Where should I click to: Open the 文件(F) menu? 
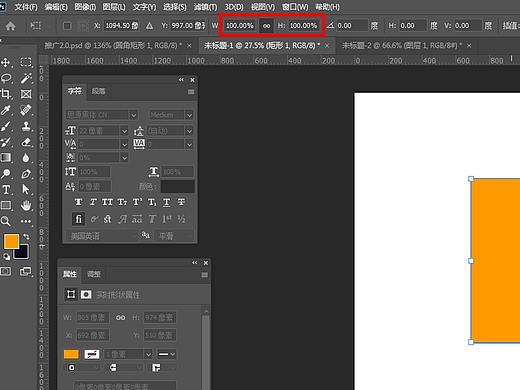[26, 7]
